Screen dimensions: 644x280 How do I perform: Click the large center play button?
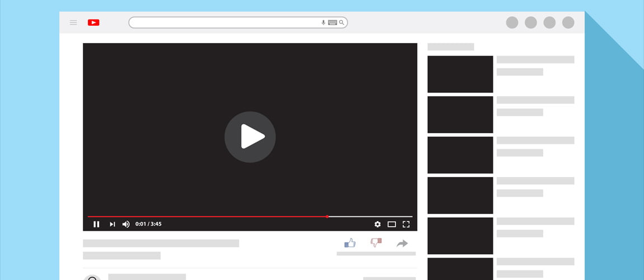coord(250,137)
